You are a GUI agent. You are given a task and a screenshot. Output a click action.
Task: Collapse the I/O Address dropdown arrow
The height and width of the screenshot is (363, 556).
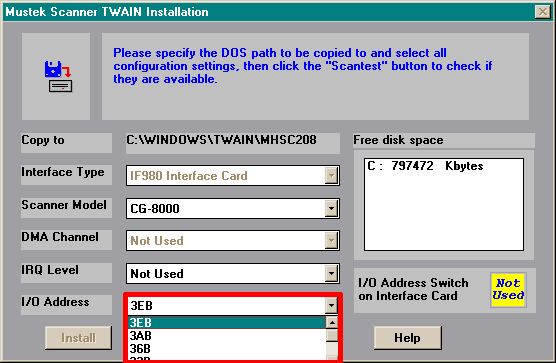coord(331,305)
